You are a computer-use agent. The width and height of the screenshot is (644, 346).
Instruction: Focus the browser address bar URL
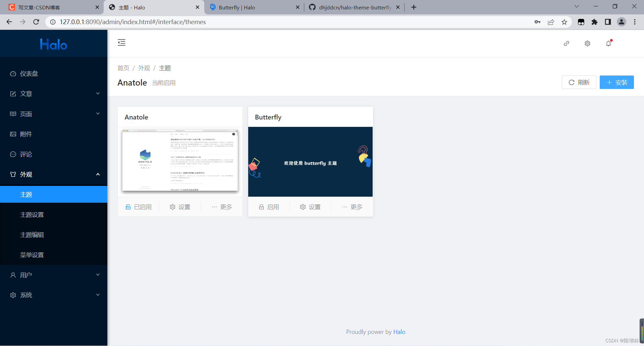(x=133, y=22)
